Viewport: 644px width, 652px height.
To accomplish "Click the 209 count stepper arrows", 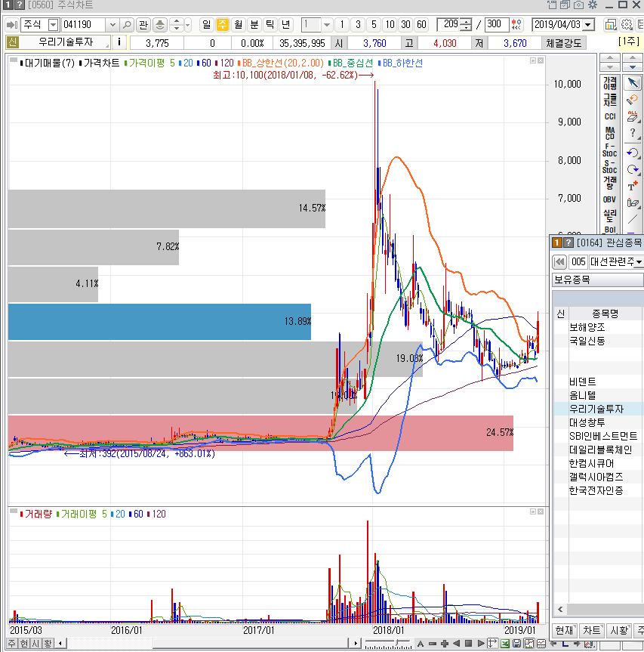I will (x=466, y=24).
